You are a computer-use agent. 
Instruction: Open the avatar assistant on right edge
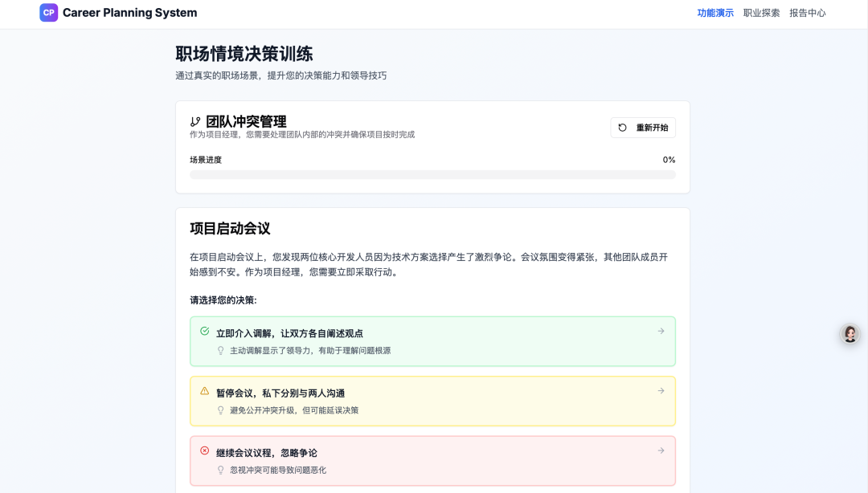[850, 334]
